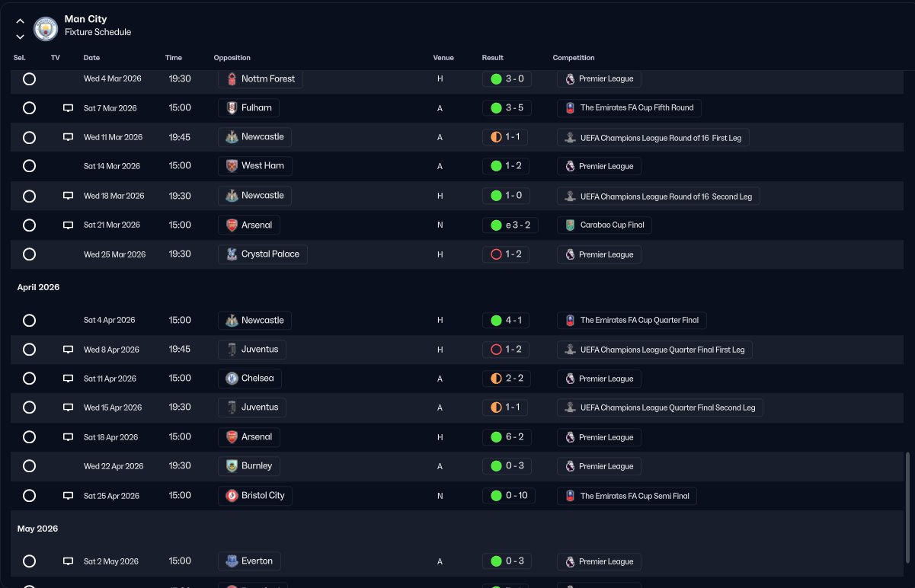
Task: Select the Nottm Forest fixture radio button
Action: (x=29, y=79)
